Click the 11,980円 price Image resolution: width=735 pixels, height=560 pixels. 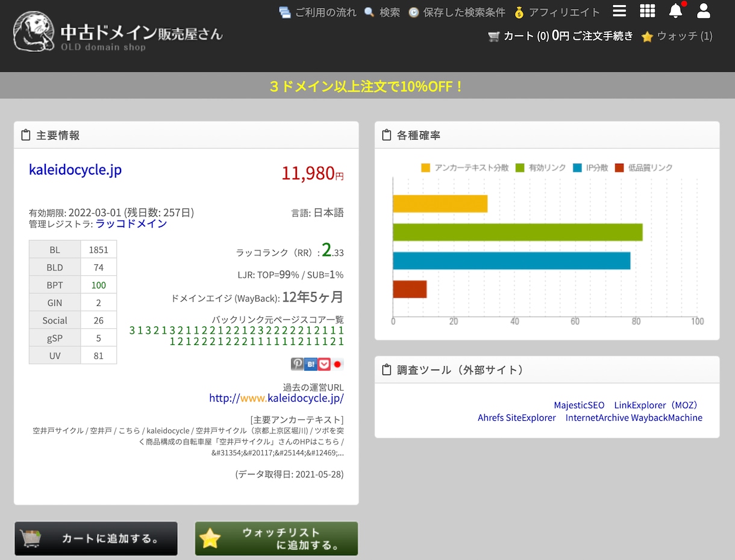(x=313, y=173)
